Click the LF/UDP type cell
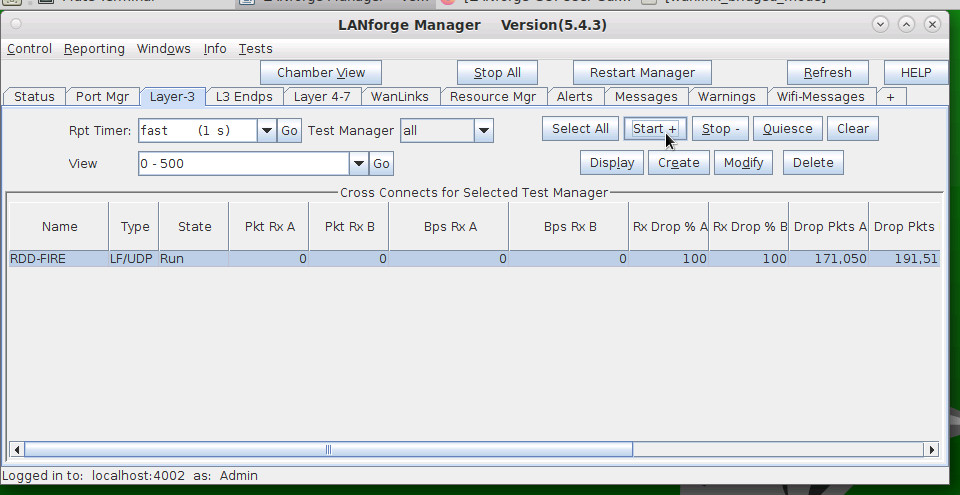The height and width of the screenshot is (495, 960). pyautogui.click(x=133, y=259)
